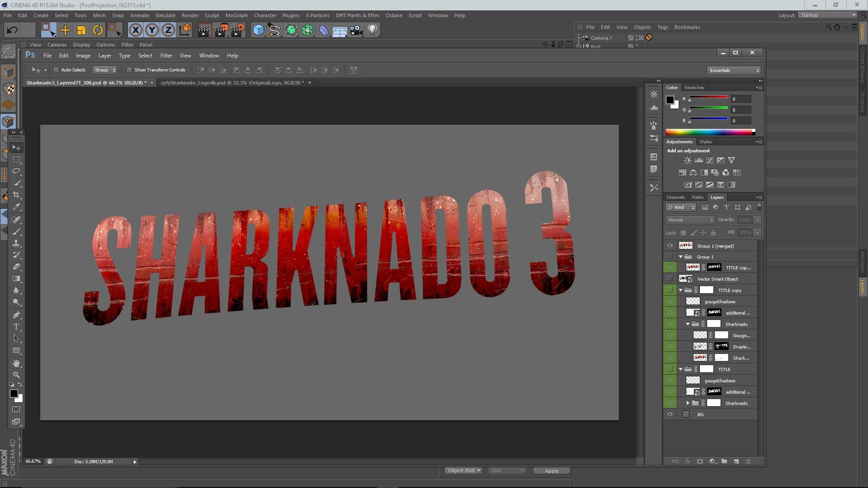
Task: Click the foreground color swatch in Color panel
Action: point(670,100)
